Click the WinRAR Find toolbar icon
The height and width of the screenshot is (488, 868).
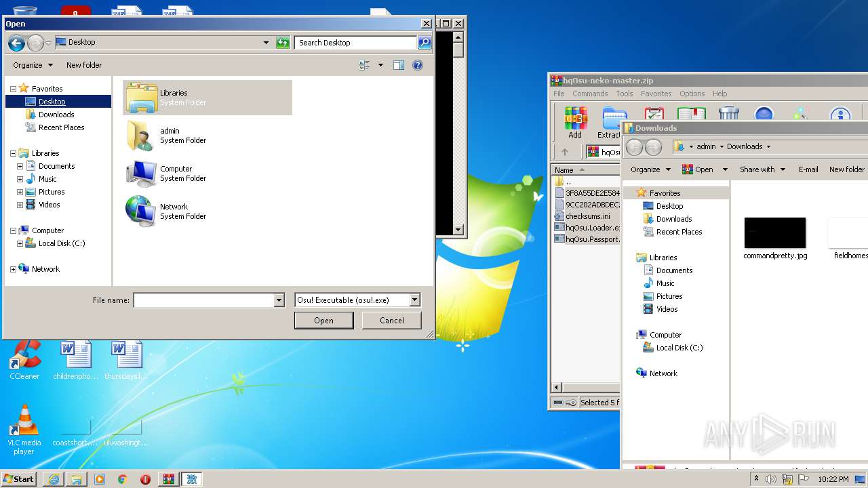pyautogui.click(x=764, y=114)
